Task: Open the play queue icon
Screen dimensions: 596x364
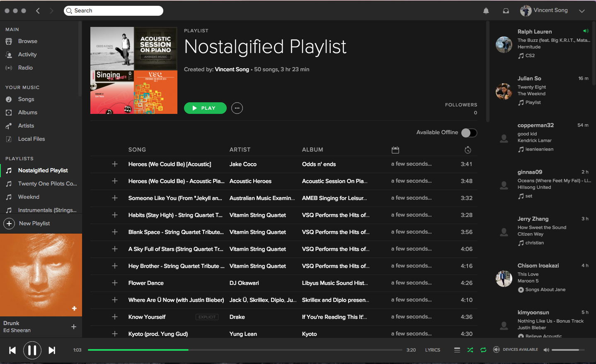Action: click(x=457, y=350)
